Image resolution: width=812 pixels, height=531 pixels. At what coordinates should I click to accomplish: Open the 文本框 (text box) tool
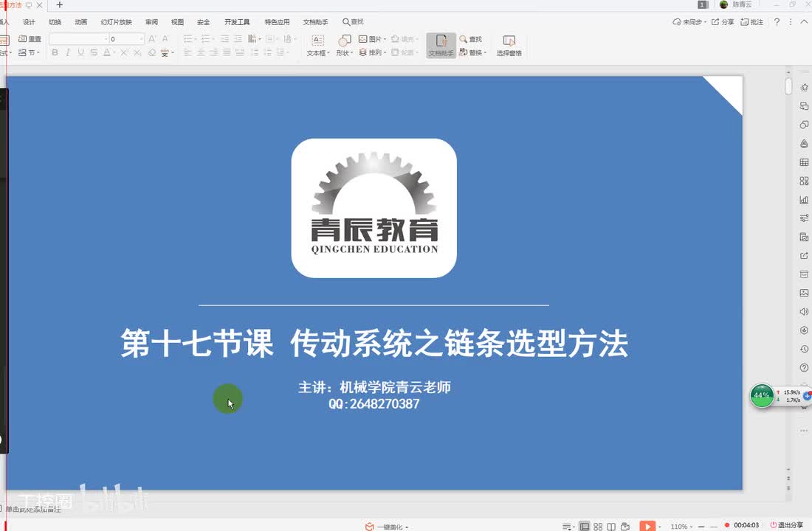pos(318,46)
